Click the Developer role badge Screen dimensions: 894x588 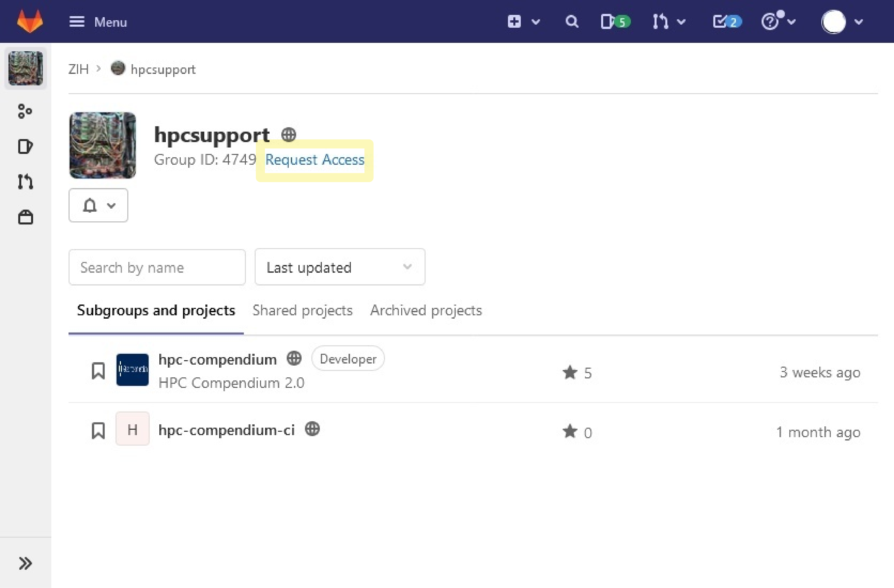[348, 359]
